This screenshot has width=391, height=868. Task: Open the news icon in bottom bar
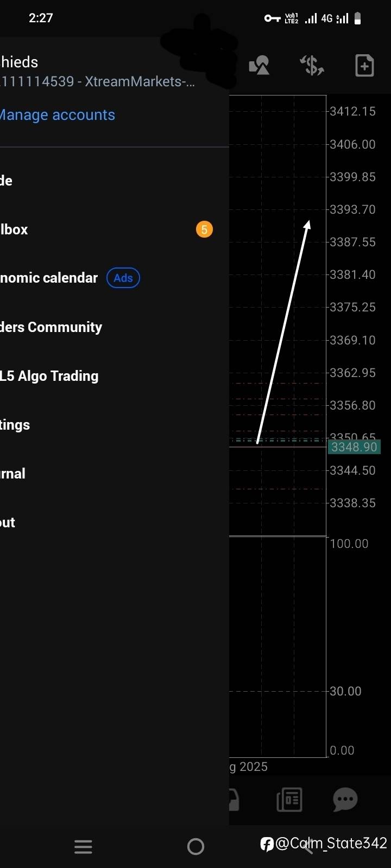289,800
